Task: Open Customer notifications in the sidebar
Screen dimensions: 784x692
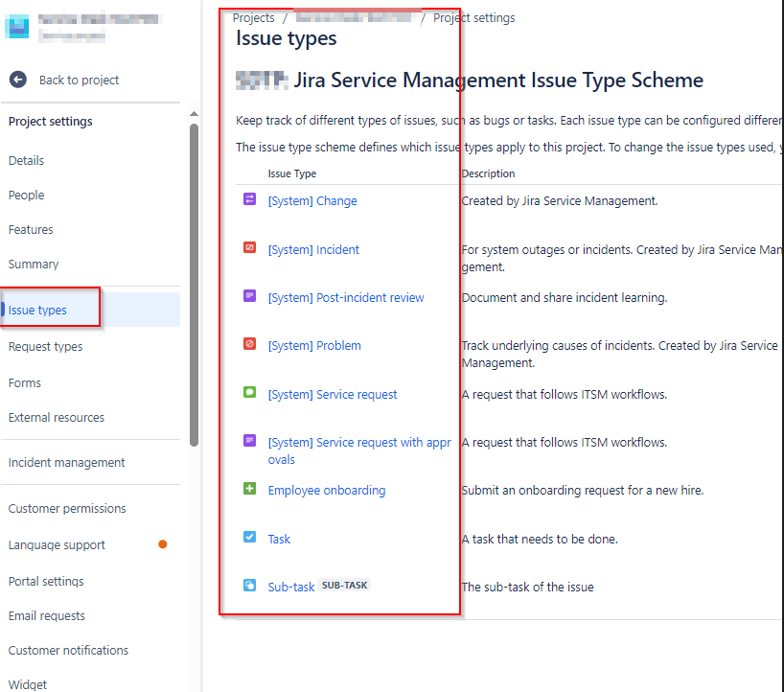Action: click(x=68, y=651)
